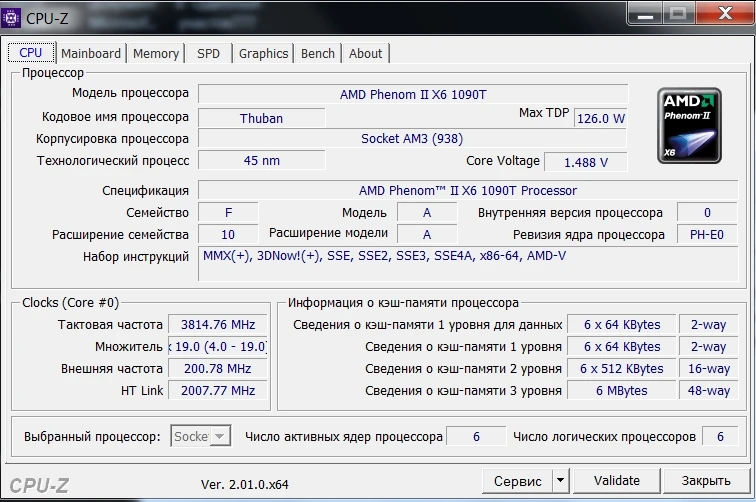Click the 16-way L2 associativity value
Screen dimensions: 756x502
[x=708, y=368]
